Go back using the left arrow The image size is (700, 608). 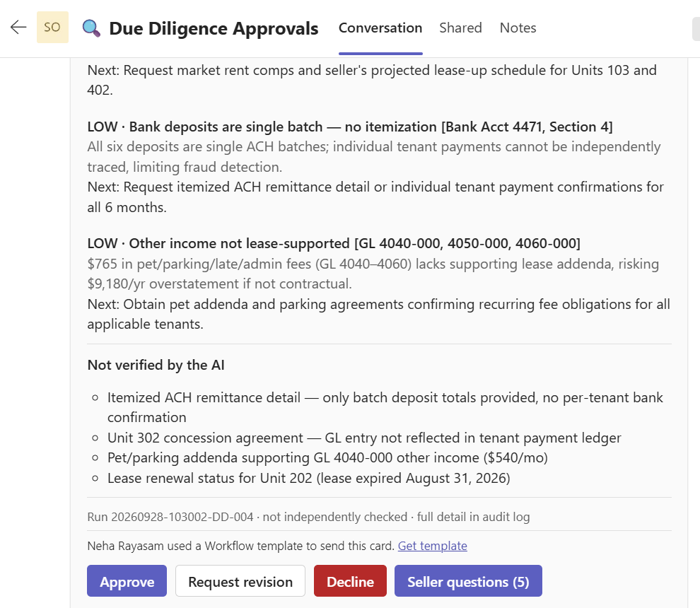(18, 28)
